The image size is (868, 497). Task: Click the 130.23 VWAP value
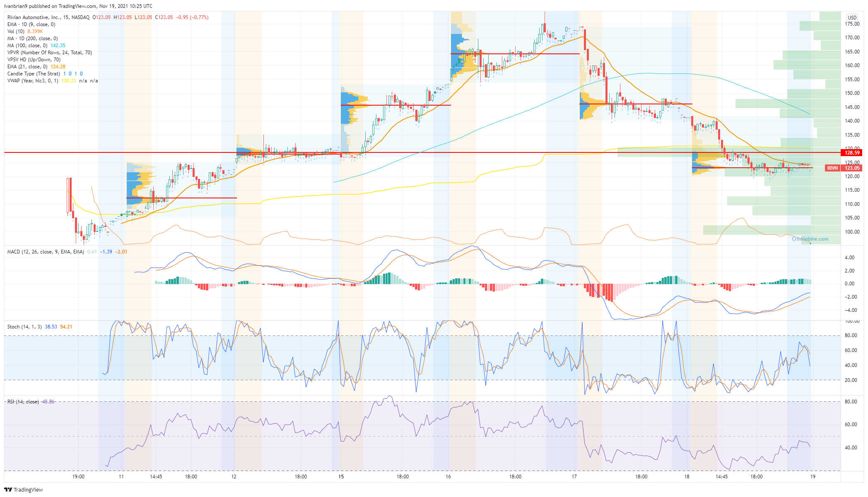[x=69, y=81]
